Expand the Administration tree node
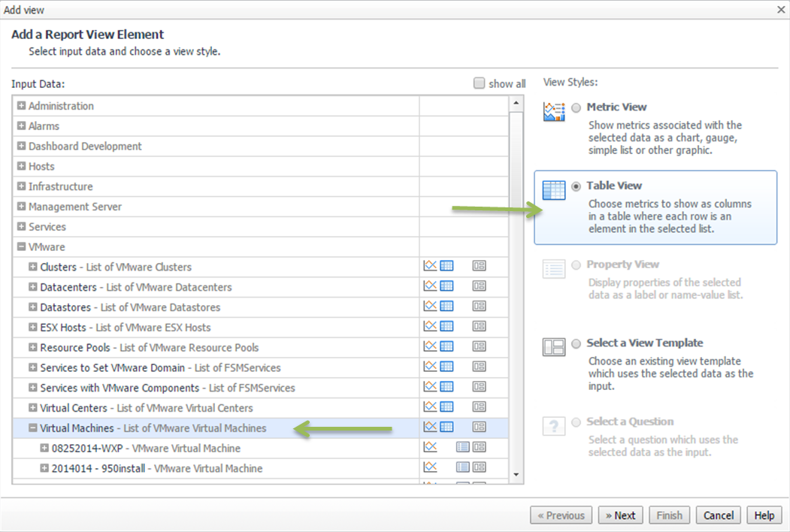 pyautogui.click(x=21, y=106)
